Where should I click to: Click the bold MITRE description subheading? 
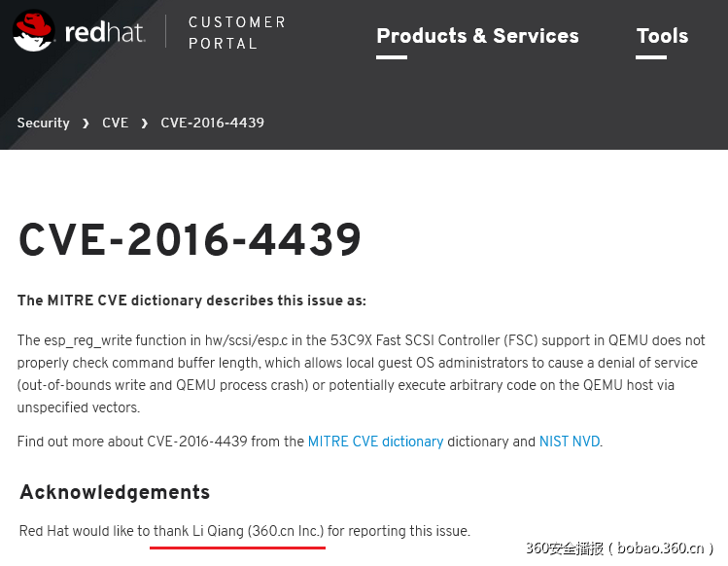191,301
